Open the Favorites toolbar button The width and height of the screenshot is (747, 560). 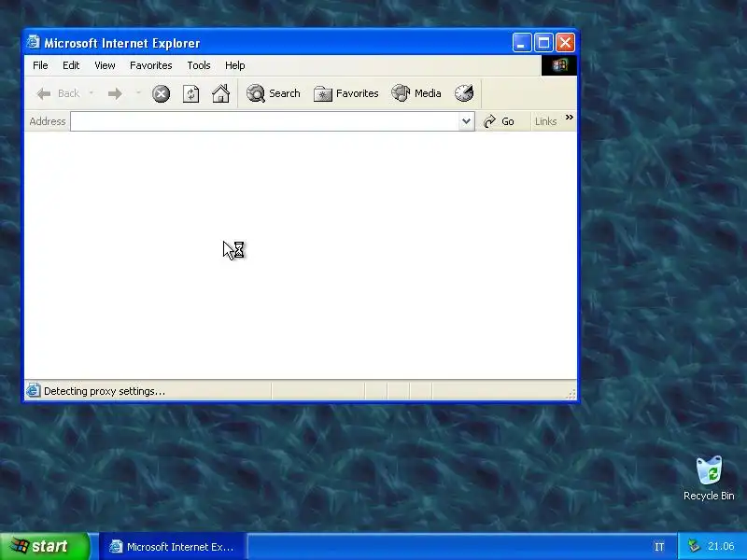[x=345, y=93]
